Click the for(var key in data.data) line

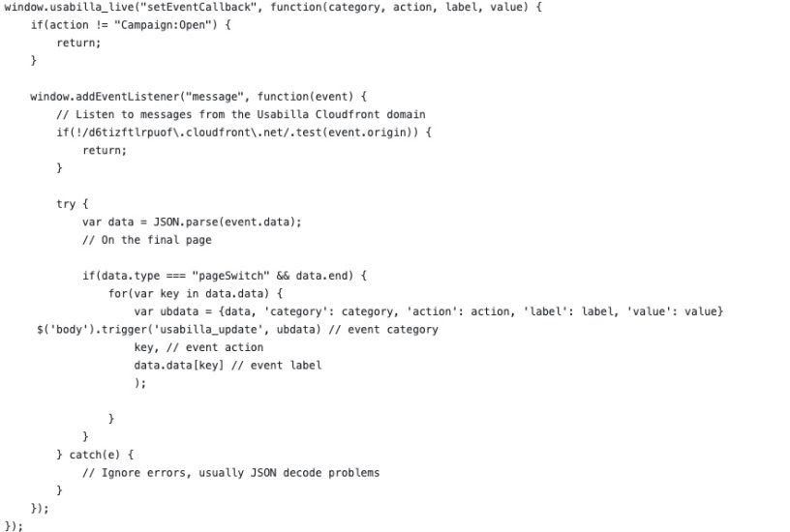(x=196, y=293)
